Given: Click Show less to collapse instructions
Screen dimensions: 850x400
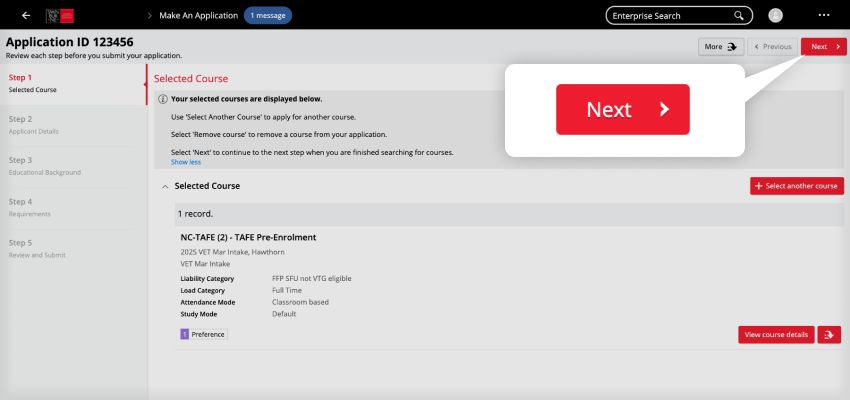Looking at the screenshot, I should tap(186, 162).
